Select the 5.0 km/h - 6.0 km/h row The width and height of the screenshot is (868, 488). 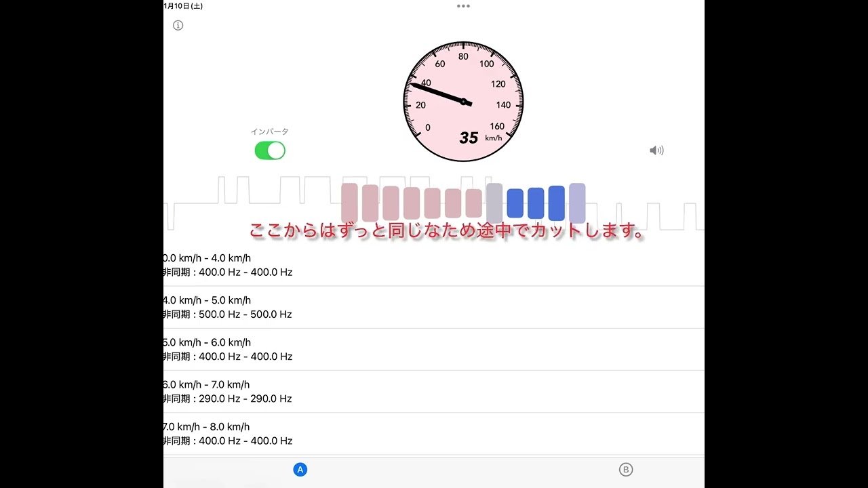[x=434, y=349]
